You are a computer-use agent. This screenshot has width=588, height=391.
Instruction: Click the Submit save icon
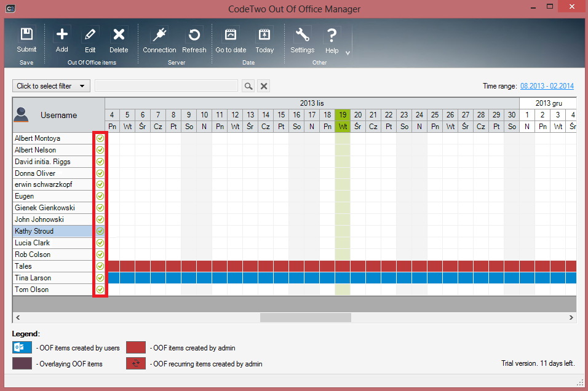point(26,39)
